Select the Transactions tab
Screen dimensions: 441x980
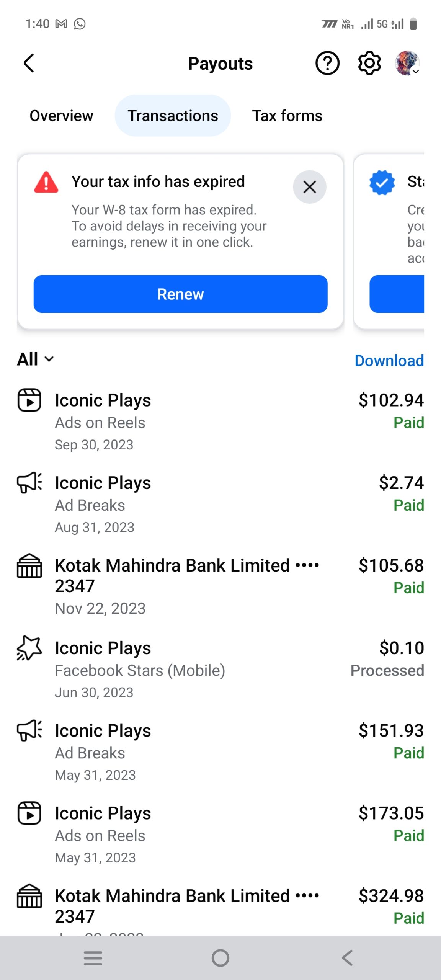173,116
